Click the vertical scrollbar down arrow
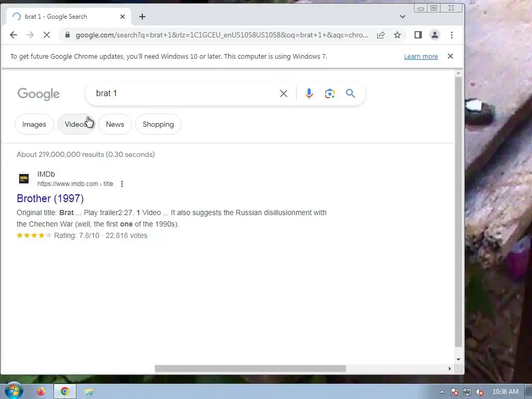 coord(458,360)
